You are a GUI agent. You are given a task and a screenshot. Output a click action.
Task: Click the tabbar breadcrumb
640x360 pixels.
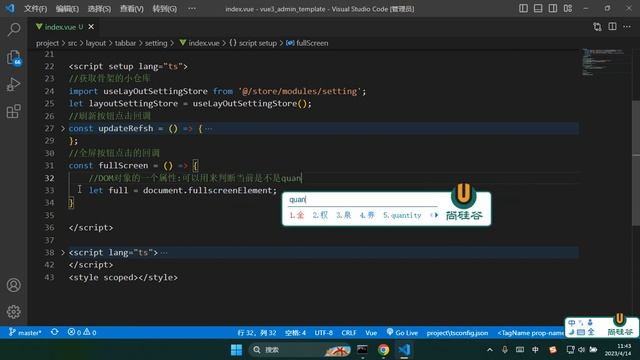coord(125,43)
